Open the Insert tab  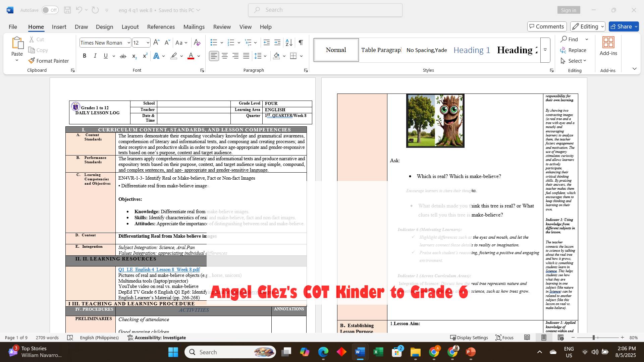point(59,27)
